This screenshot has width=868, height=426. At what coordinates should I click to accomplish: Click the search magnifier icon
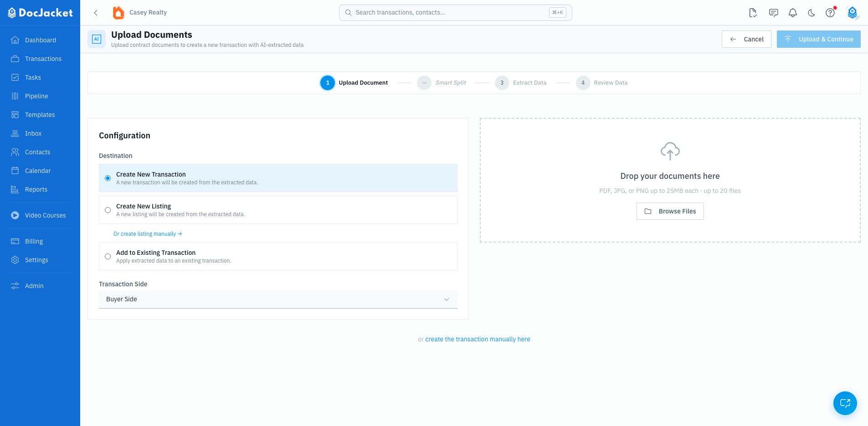(348, 13)
